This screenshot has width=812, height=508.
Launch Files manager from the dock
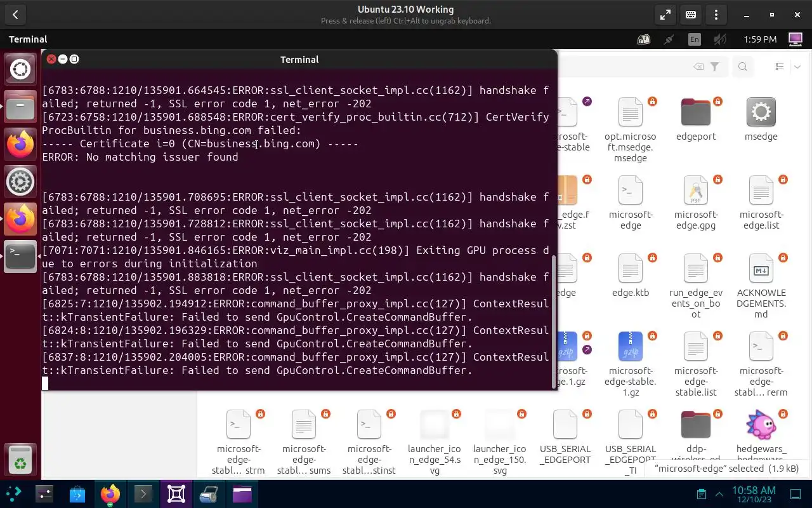coord(20,107)
